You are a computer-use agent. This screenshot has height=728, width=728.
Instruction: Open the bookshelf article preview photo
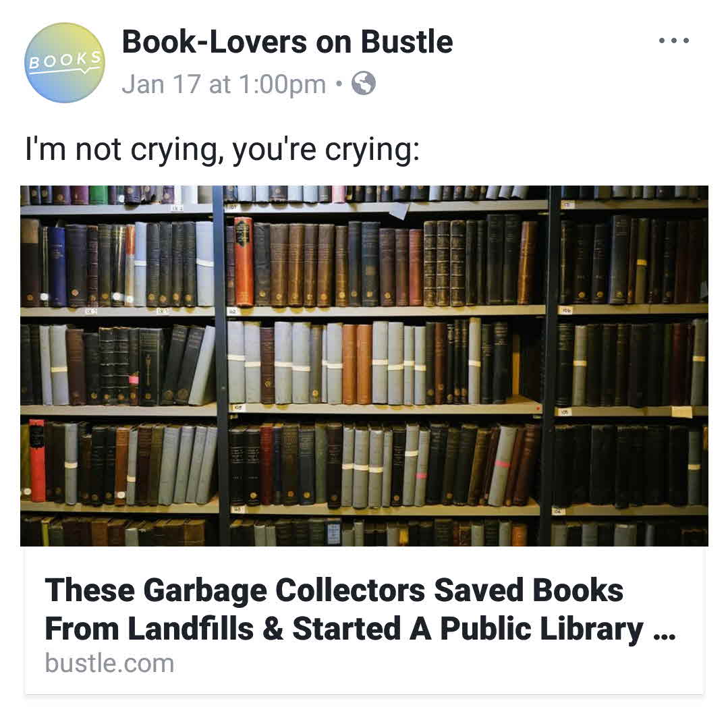(364, 366)
